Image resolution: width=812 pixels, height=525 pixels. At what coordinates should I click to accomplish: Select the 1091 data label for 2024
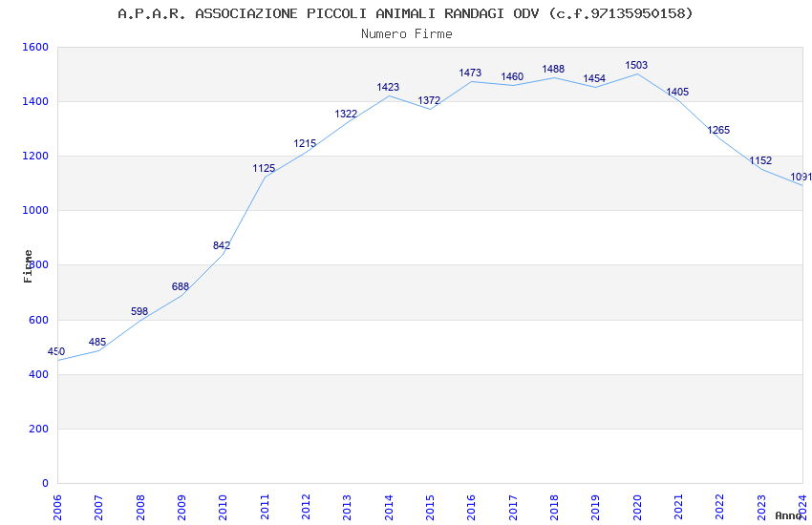click(x=801, y=178)
